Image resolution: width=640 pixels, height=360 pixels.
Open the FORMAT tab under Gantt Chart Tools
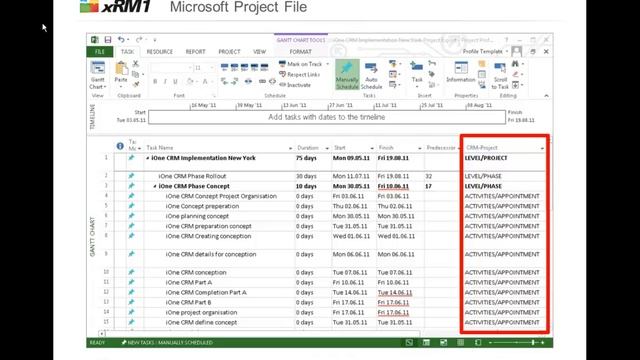(301, 52)
